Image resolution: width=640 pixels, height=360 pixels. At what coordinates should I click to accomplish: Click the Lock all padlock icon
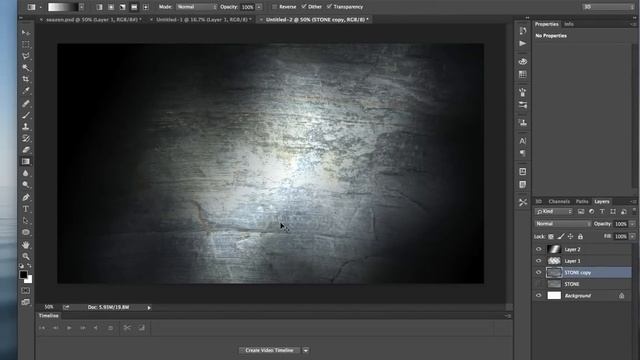tap(580, 236)
